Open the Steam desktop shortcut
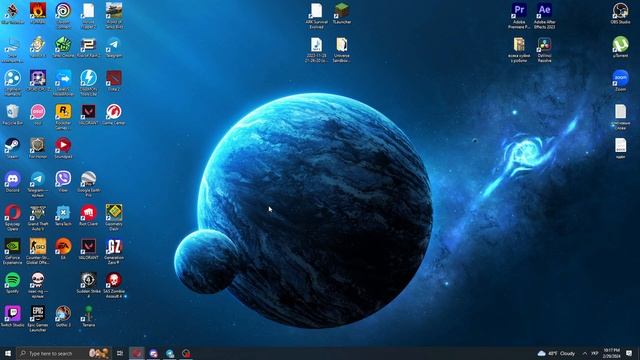The width and height of the screenshot is (640, 360). click(12, 148)
